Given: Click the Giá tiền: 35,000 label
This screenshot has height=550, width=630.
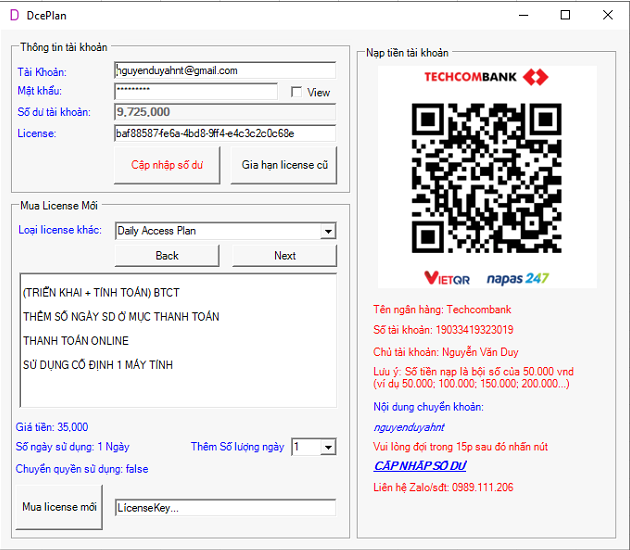Looking at the screenshot, I should coord(52,427).
